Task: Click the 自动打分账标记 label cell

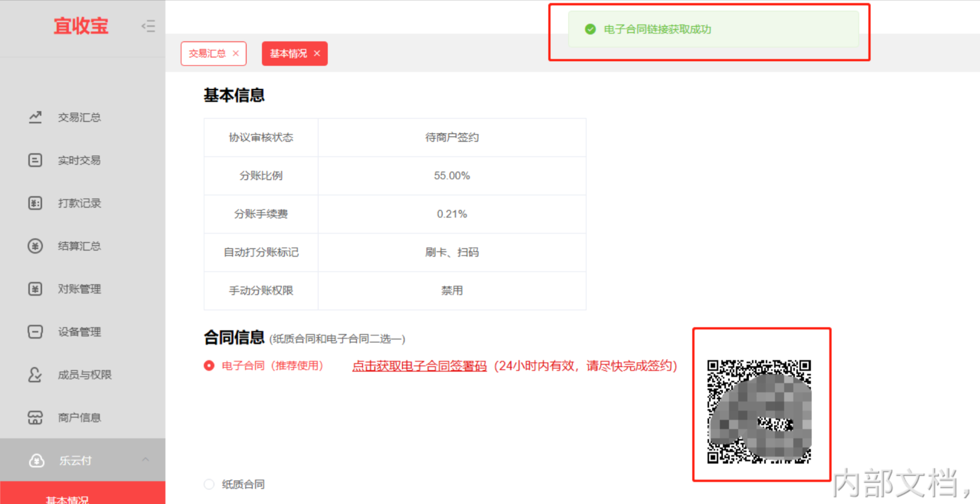Action: click(x=261, y=252)
